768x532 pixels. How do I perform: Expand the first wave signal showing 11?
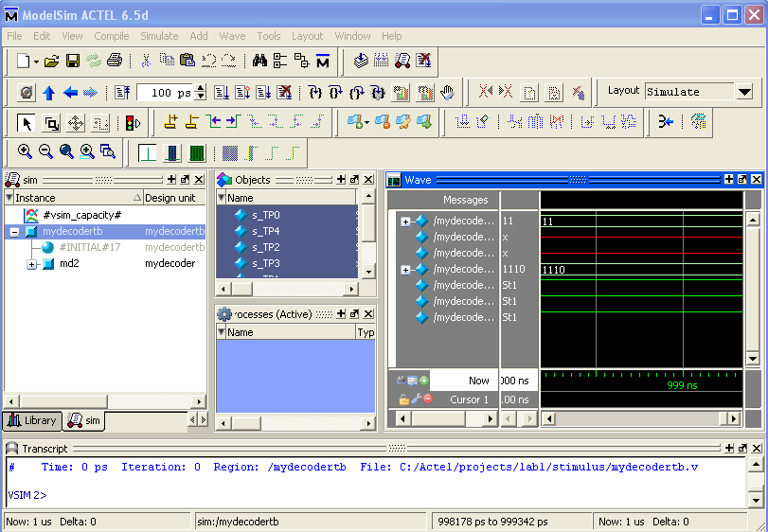405,222
